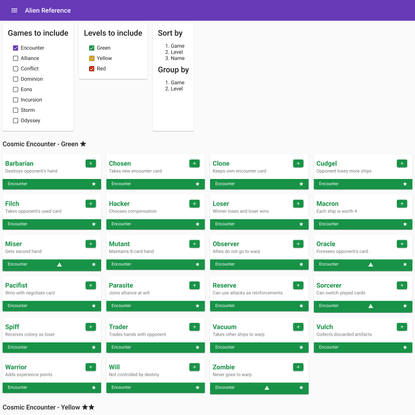Screen dimensions: 415x415
Task: Select Level in the Sort by list
Action: tap(177, 52)
